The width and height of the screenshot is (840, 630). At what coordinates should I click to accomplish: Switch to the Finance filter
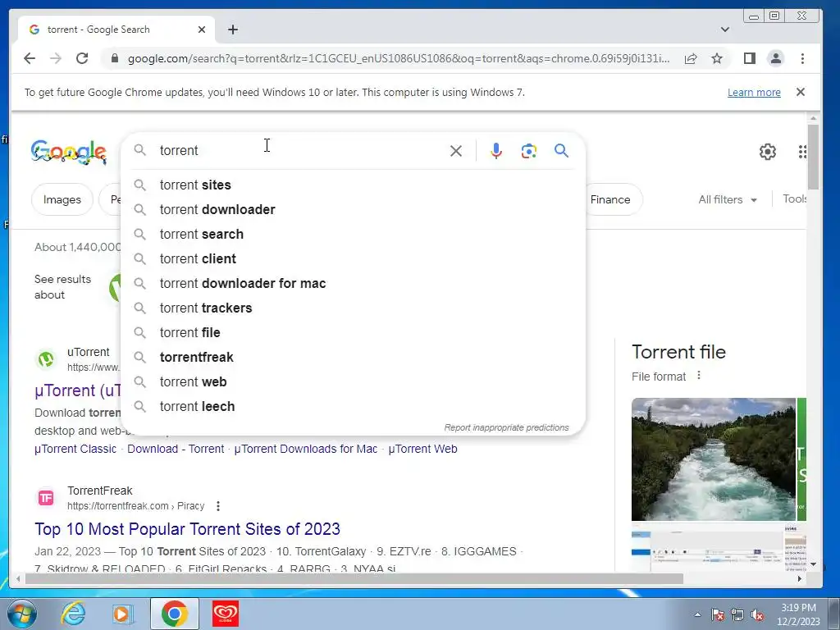click(x=610, y=199)
